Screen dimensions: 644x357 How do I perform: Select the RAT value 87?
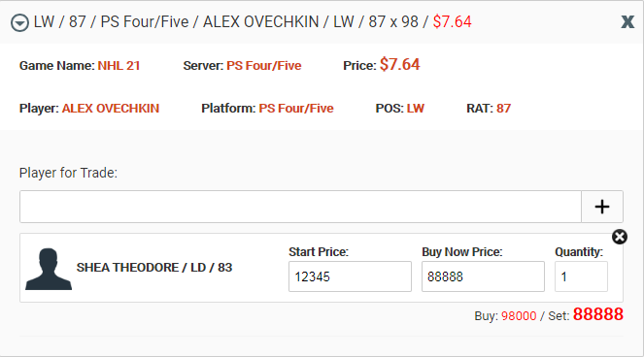coord(503,109)
